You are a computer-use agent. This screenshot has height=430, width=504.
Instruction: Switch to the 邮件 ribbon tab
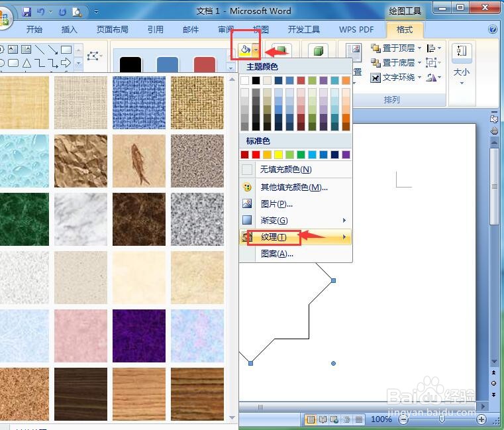[x=191, y=30]
